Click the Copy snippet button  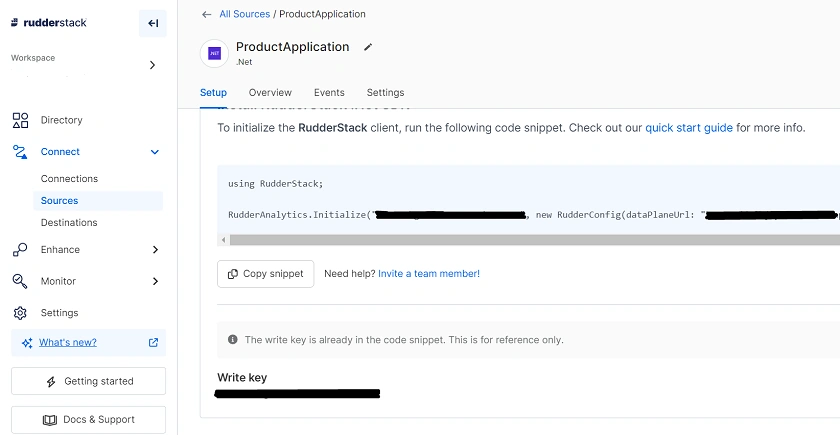pyautogui.click(x=266, y=274)
